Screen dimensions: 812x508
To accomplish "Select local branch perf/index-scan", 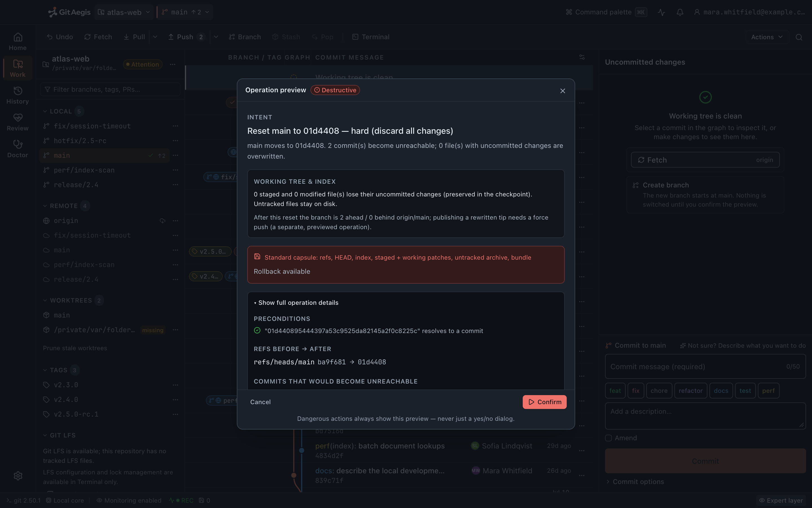I will [84, 170].
